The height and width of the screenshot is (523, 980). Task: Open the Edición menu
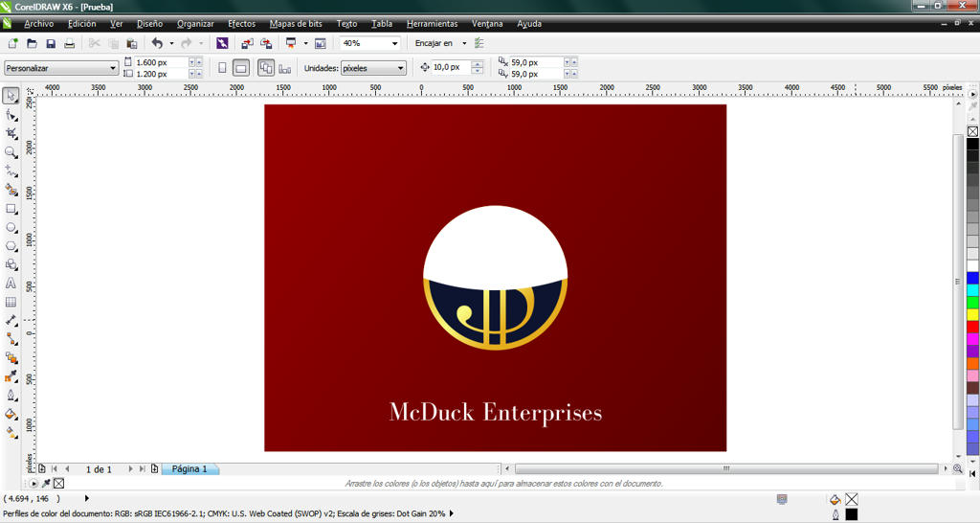pos(82,24)
